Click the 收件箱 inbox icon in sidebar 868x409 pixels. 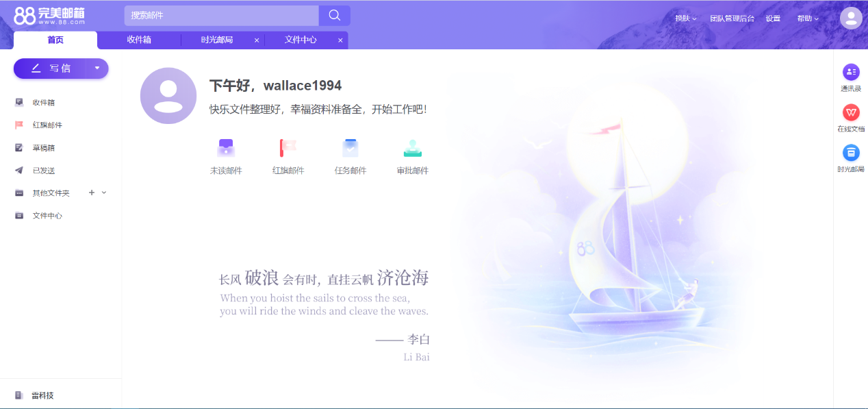19,103
